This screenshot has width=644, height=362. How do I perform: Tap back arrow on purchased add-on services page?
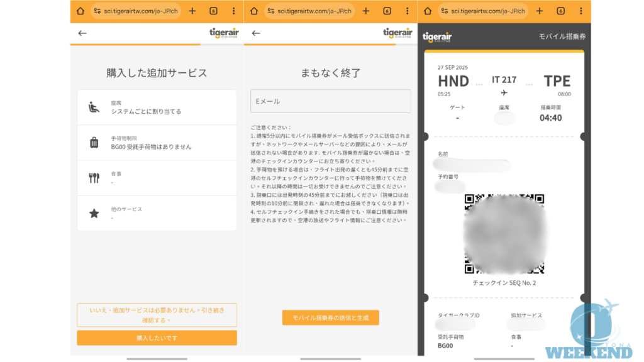(x=82, y=33)
